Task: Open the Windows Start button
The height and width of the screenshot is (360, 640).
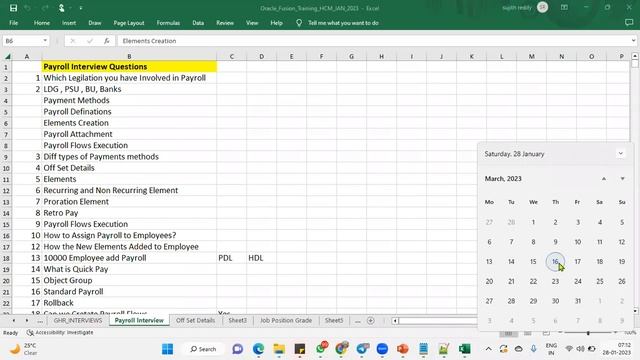Action: [x=167, y=349]
